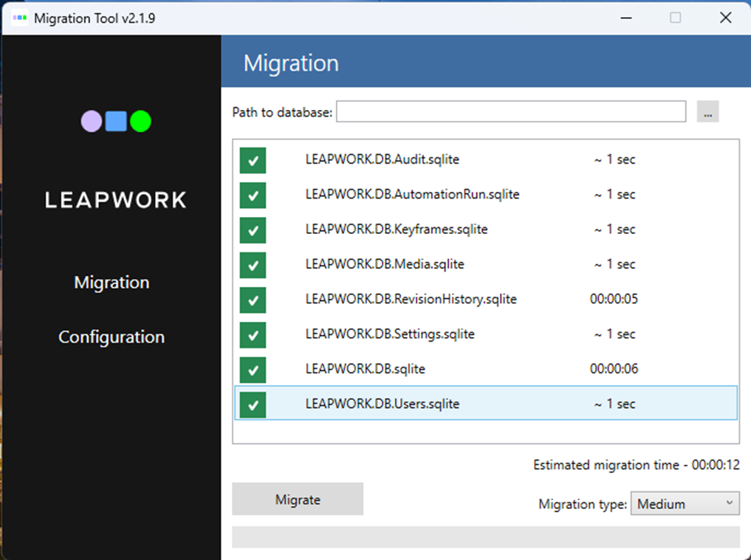Focus the Path to database field

point(511,111)
